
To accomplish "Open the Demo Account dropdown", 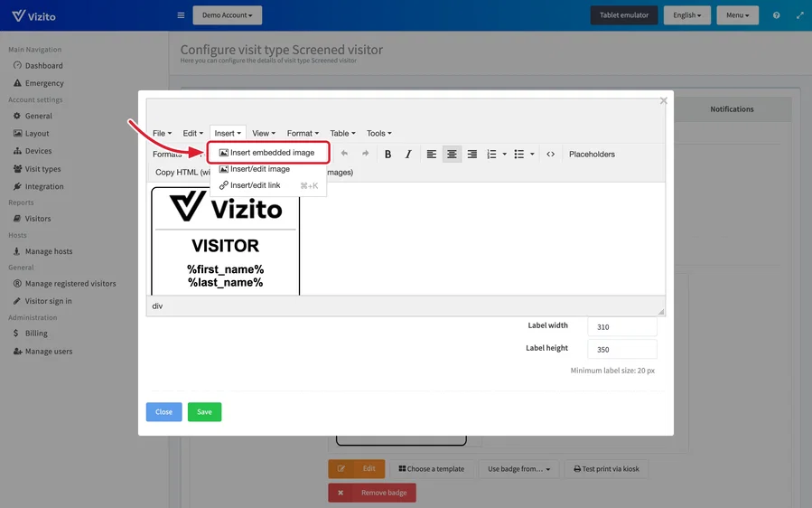I will coord(228,15).
